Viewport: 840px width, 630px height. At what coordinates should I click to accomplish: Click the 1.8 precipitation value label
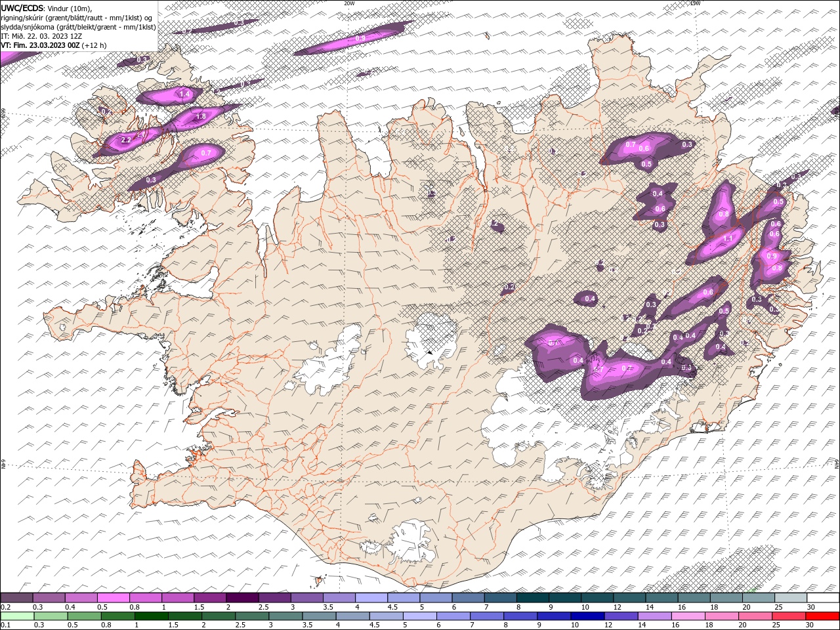[201, 117]
